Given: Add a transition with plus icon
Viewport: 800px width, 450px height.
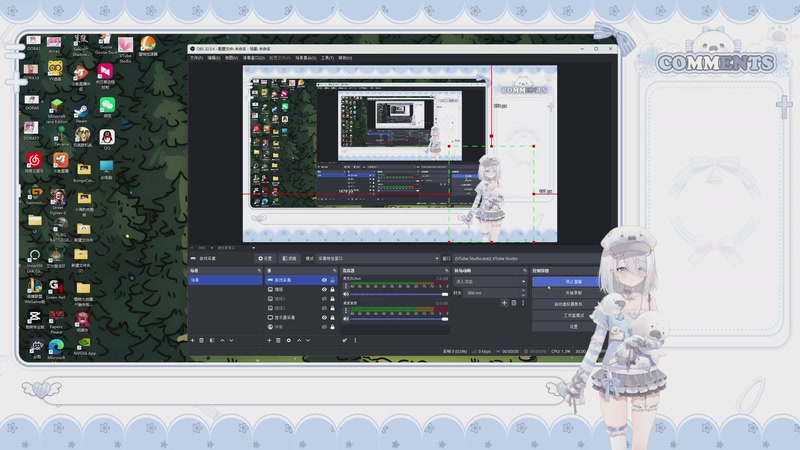Looking at the screenshot, I should pyautogui.click(x=504, y=303).
